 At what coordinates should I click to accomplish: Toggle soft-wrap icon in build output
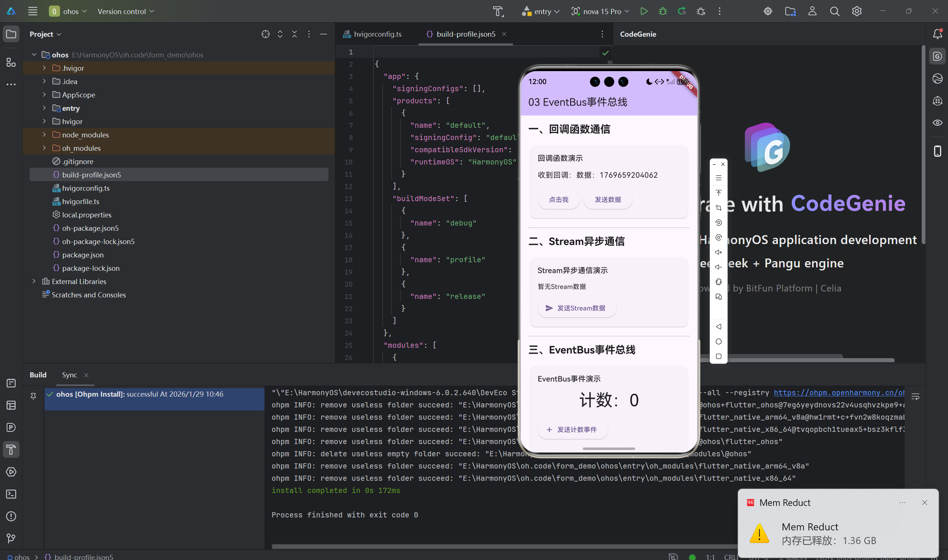[915, 397]
